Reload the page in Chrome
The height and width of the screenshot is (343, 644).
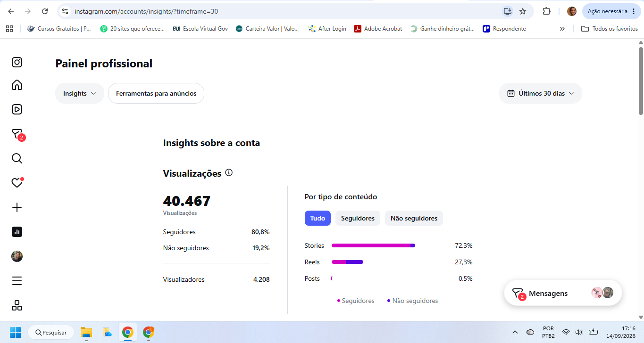pyautogui.click(x=45, y=11)
